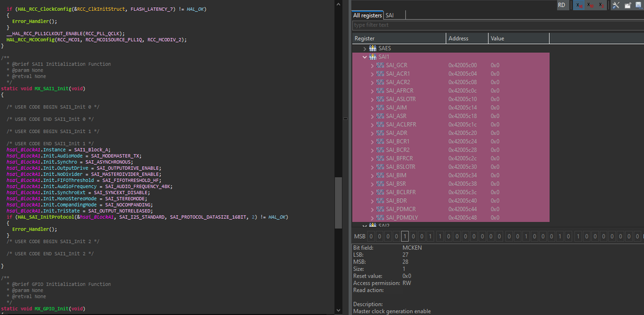Click the SAI_PDMCR register icon

(380, 208)
